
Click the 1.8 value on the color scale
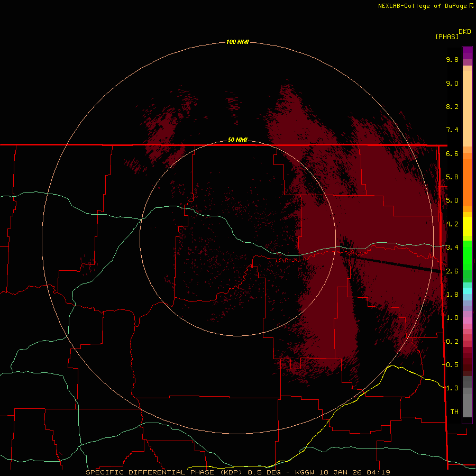452,295
